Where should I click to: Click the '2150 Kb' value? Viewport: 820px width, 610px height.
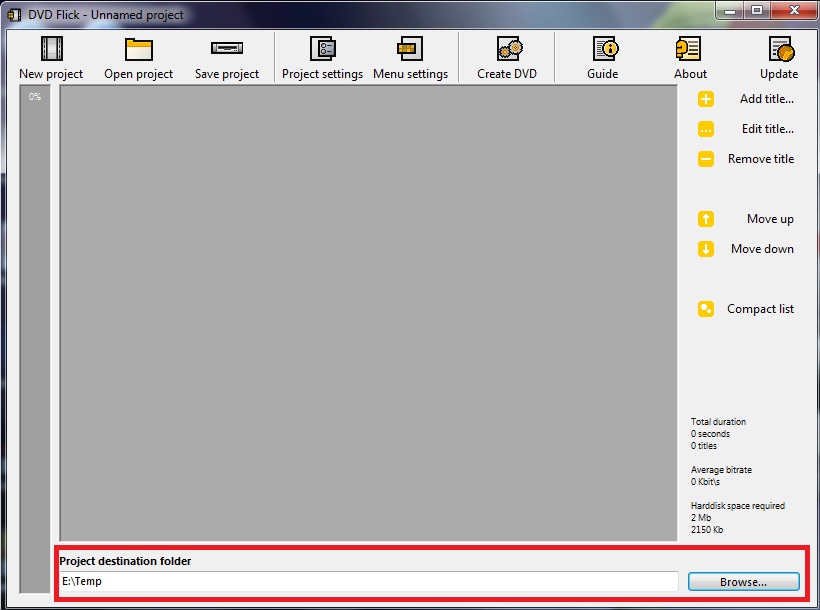pos(707,530)
